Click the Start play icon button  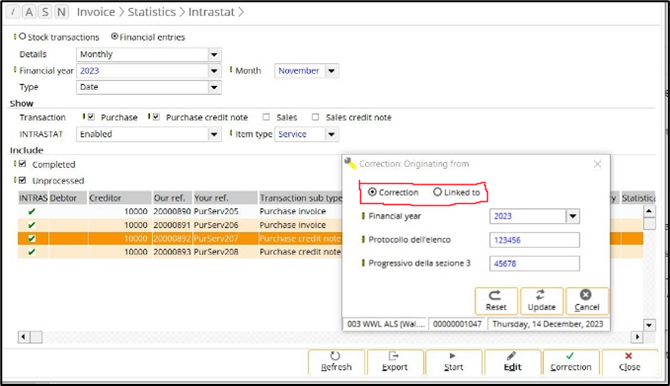tap(453, 362)
